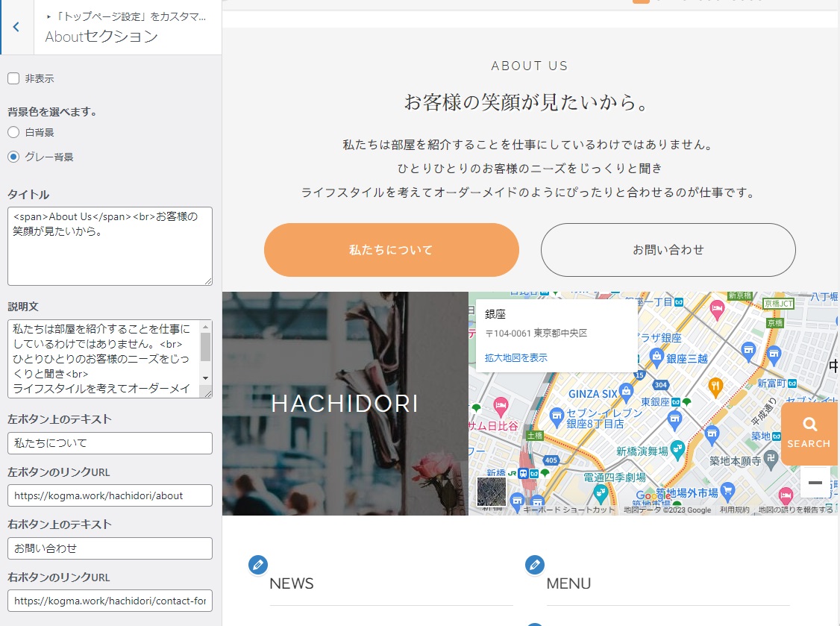Focus the 左ボタン上のテキスト field
Screen dimensions: 840x626
click(x=110, y=443)
